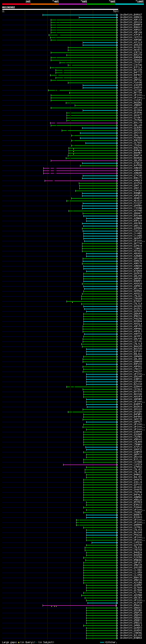The width and height of the screenshot is (146, 644).
Task: Click label UniRef100_C0PS67
Action: [131, 191]
